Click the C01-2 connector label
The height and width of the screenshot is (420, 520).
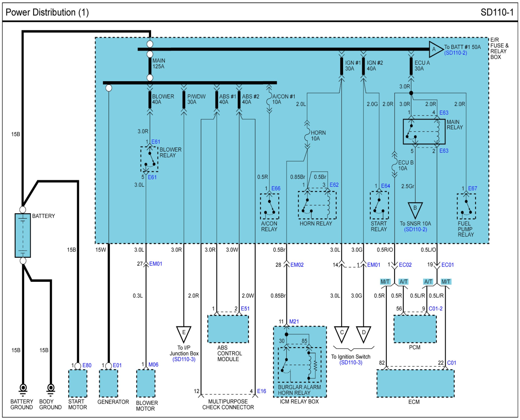coord(435,309)
